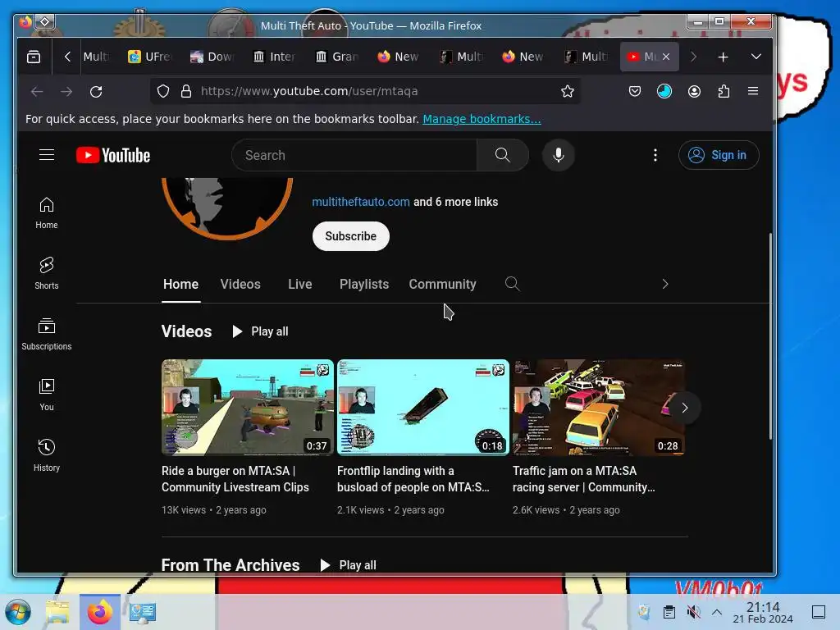Click the YouTube logo

pos(113,155)
